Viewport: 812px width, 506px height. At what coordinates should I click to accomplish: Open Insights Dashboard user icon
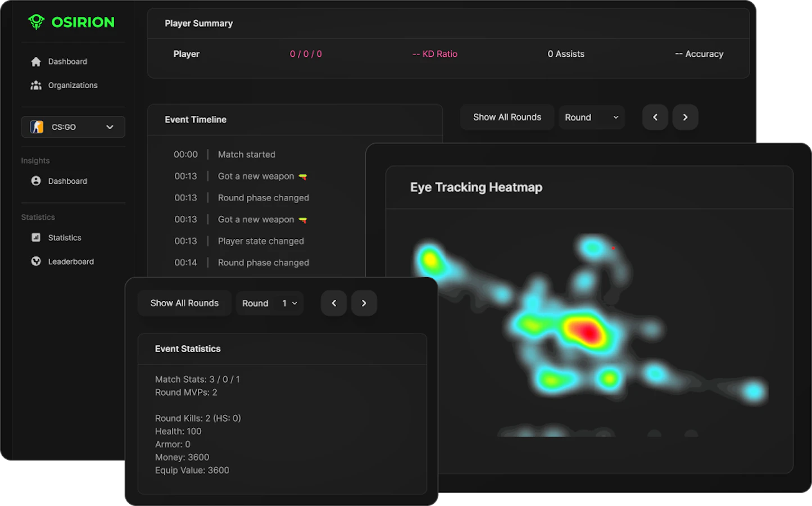coord(36,181)
